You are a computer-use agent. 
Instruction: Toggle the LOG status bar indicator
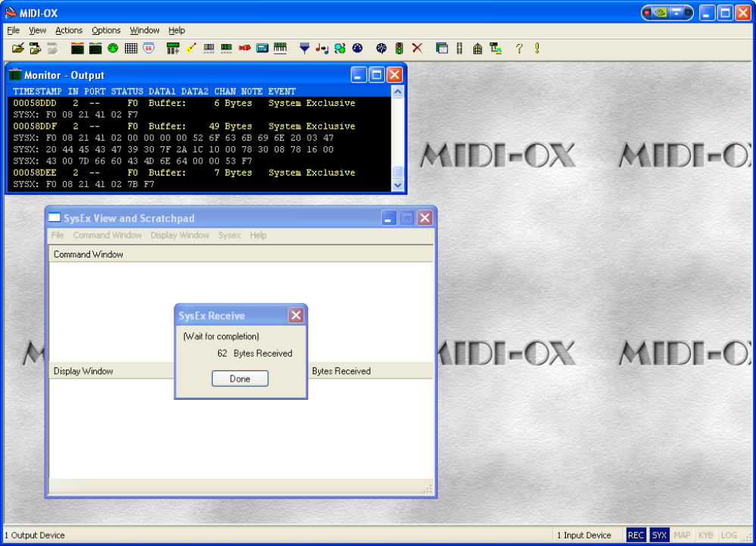(729, 535)
